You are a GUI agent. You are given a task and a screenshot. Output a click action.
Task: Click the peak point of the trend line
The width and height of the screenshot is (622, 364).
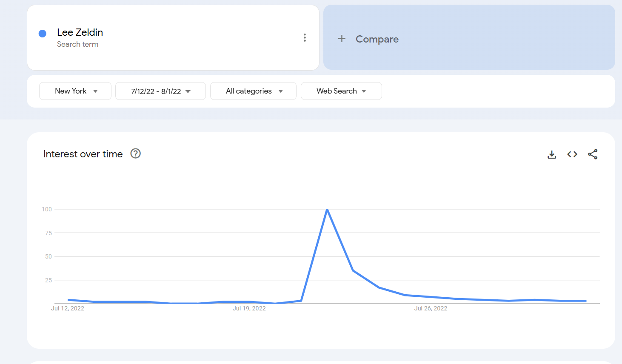[327, 210]
